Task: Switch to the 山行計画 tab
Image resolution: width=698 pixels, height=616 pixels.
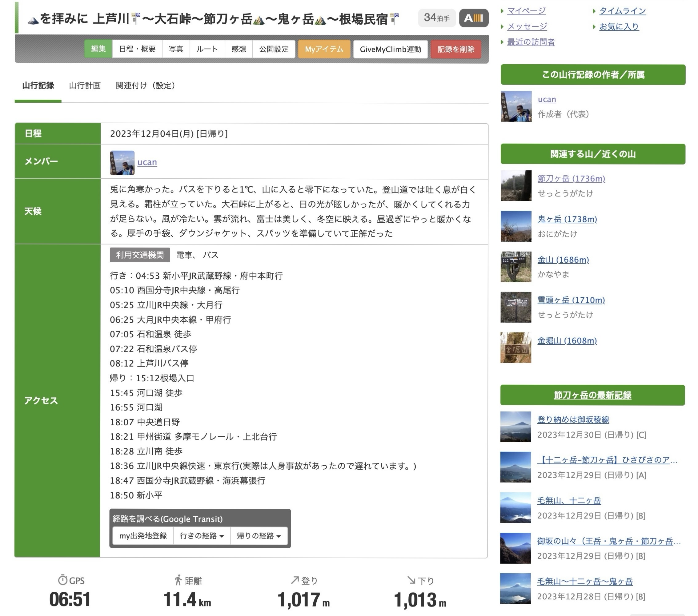Action: pos(85,85)
